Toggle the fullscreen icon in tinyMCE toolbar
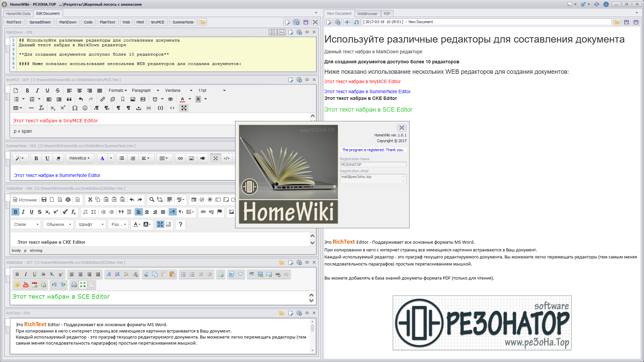644x362 pixels. (x=184, y=108)
